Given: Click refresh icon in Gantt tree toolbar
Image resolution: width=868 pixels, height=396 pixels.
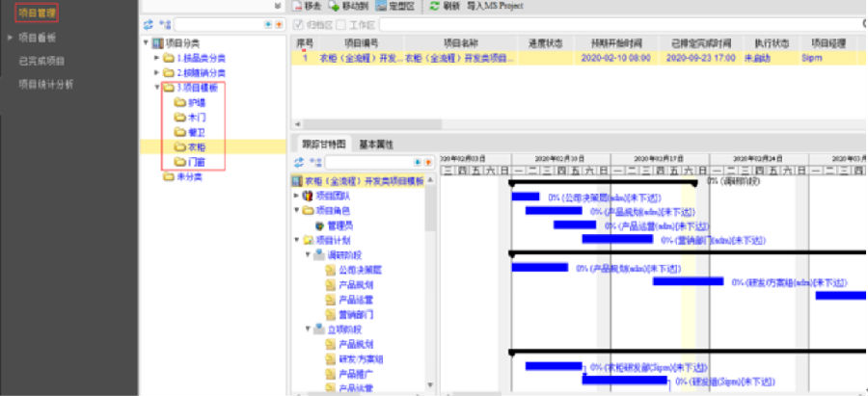Looking at the screenshot, I should (297, 163).
